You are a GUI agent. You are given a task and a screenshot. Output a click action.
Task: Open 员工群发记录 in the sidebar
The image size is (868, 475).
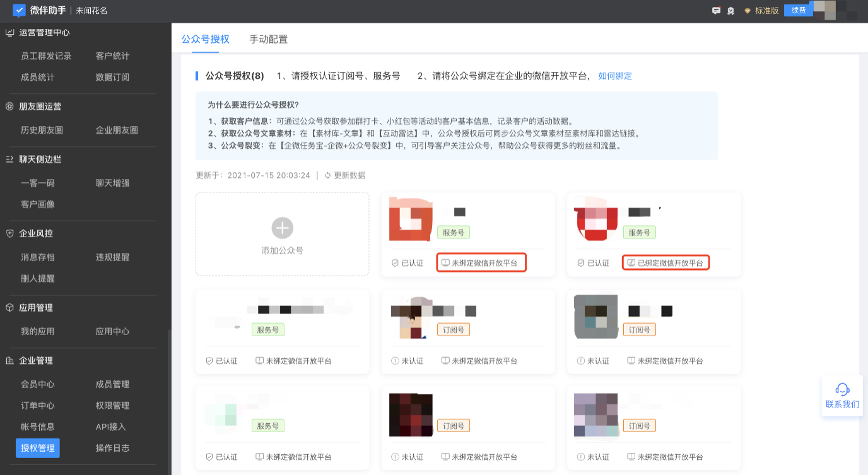tap(46, 56)
